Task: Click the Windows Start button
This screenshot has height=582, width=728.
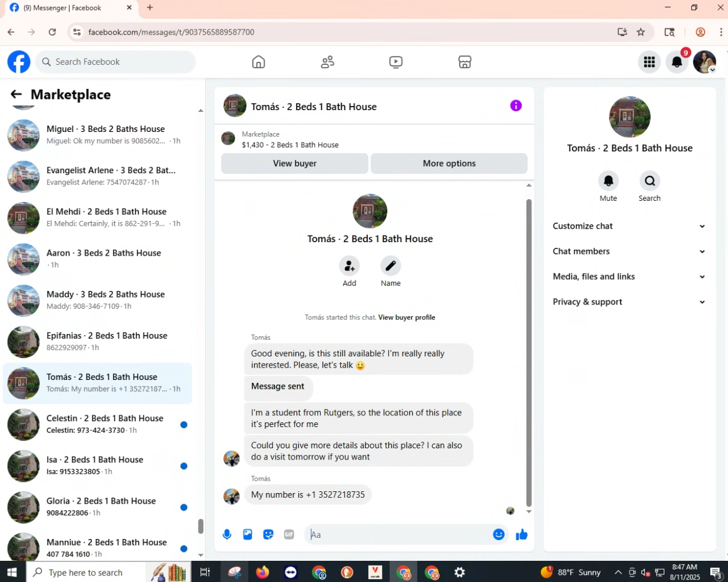Action: 13,572
